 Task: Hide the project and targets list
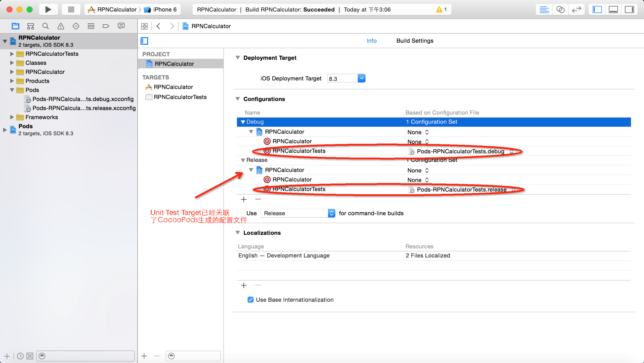[x=144, y=41]
